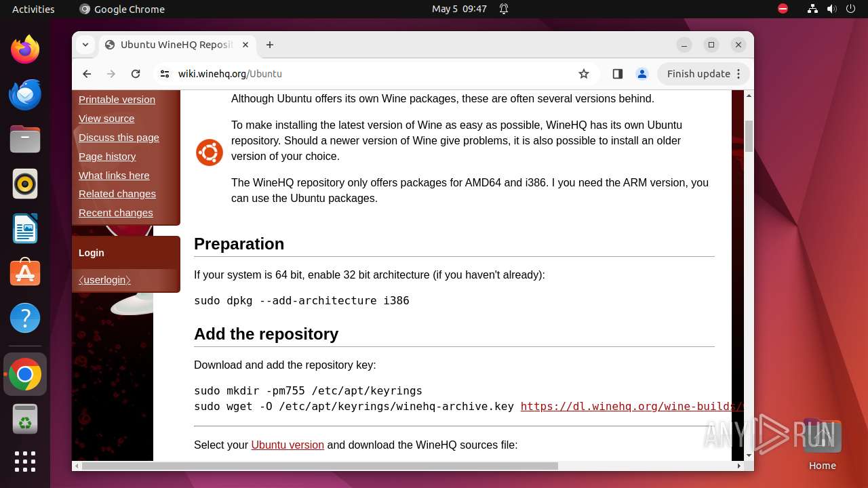Open the Files manager dock icon
The image size is (868, 488).
click(25, 139)
